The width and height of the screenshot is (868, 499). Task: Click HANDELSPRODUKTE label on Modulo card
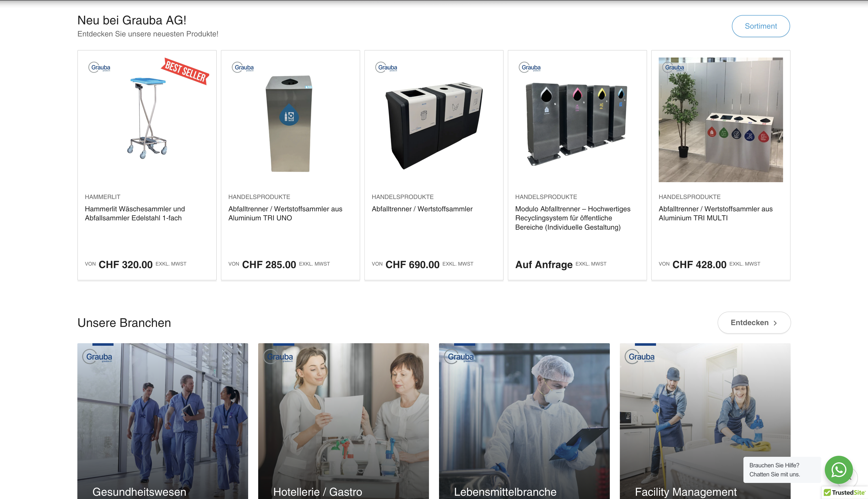click(546, 197)
